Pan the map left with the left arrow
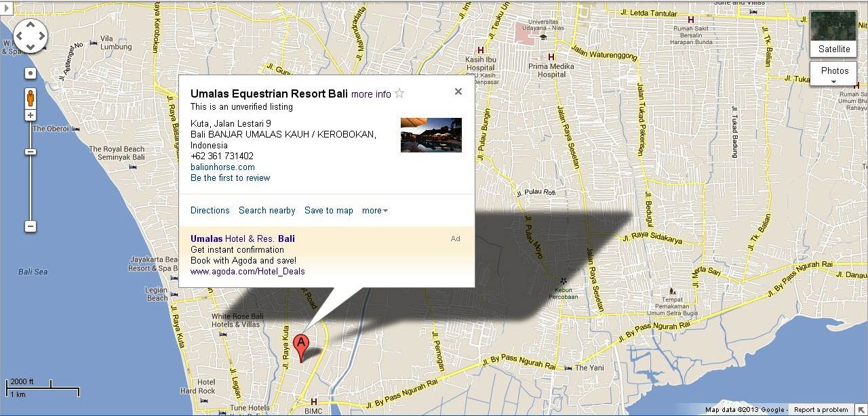This screenshot has width=868, height=416. click(20, 35)
